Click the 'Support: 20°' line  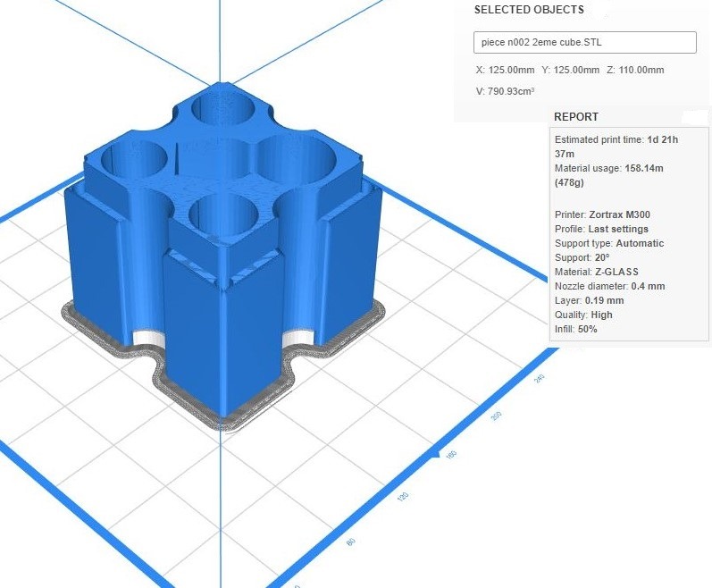pyautogui.click(x=582, y=257)
